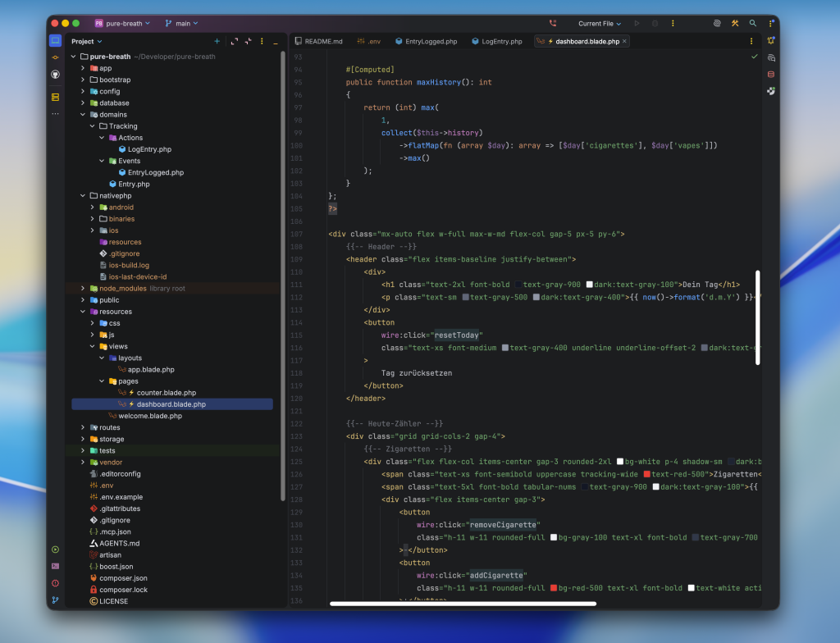Image resolution: width=840 pixels, height=643 pixels.
Task: Collapse the nativephp folder
Action: click(x=83, y=195)
